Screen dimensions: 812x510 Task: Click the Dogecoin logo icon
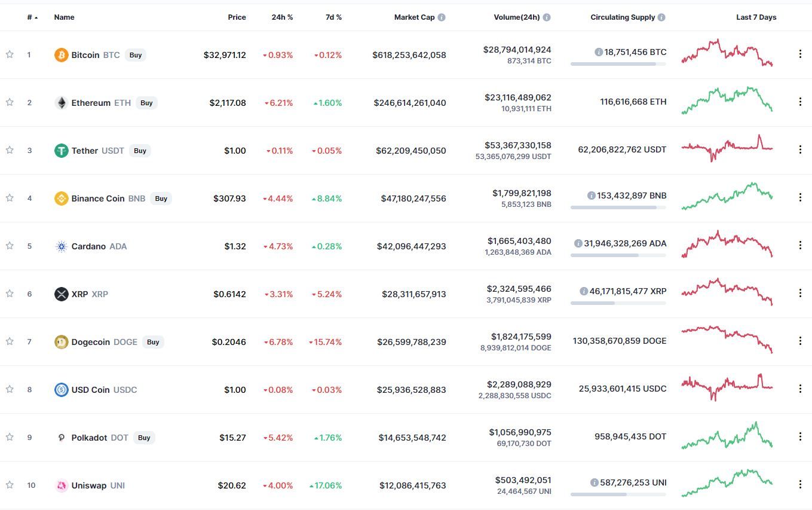61,342
